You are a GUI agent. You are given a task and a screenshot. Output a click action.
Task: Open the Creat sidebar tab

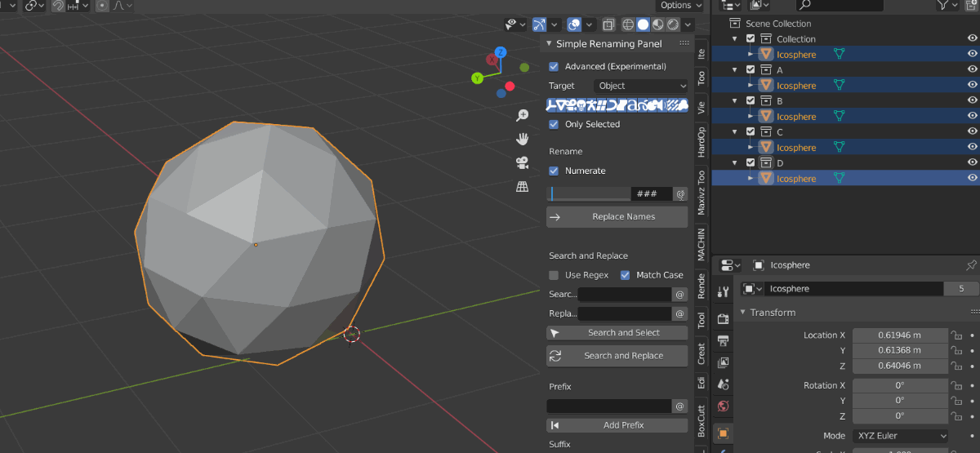click(x=701, y=353)
